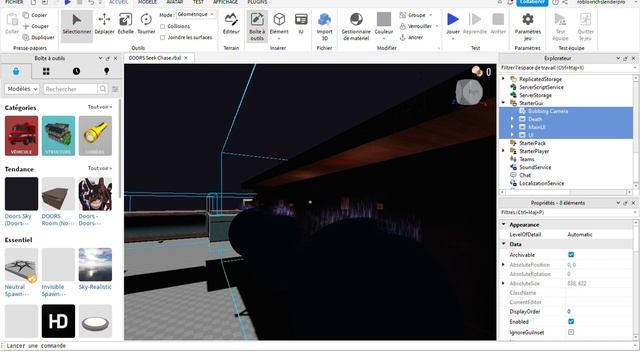Click the Verrouiller button
The height and width of the screenshot is (360, 640).
click(x=416, y=26)
